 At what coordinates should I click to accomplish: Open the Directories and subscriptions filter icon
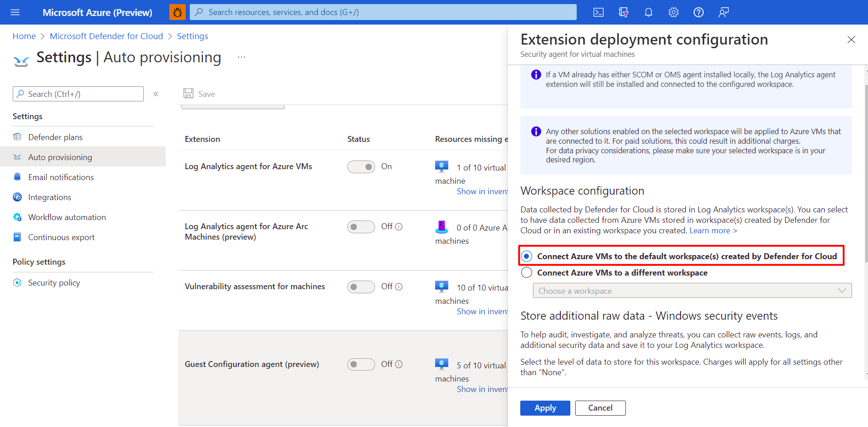[x=624, y=12]
